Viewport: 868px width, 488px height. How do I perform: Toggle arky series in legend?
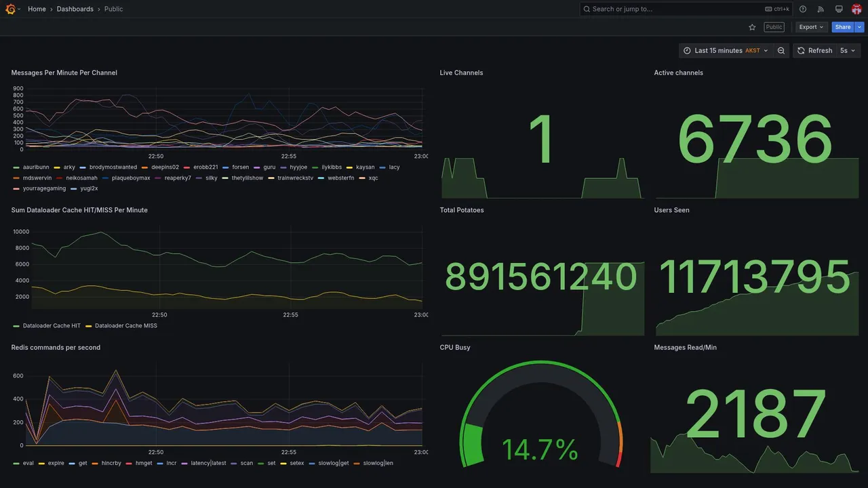(x=69, y=167)
